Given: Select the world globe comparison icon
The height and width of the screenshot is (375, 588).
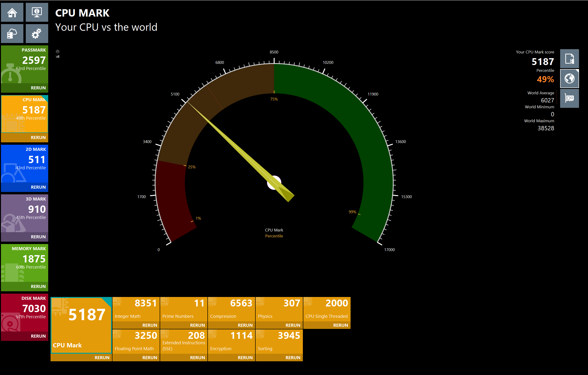Looking at the screenshot, I should pos(569,78).
